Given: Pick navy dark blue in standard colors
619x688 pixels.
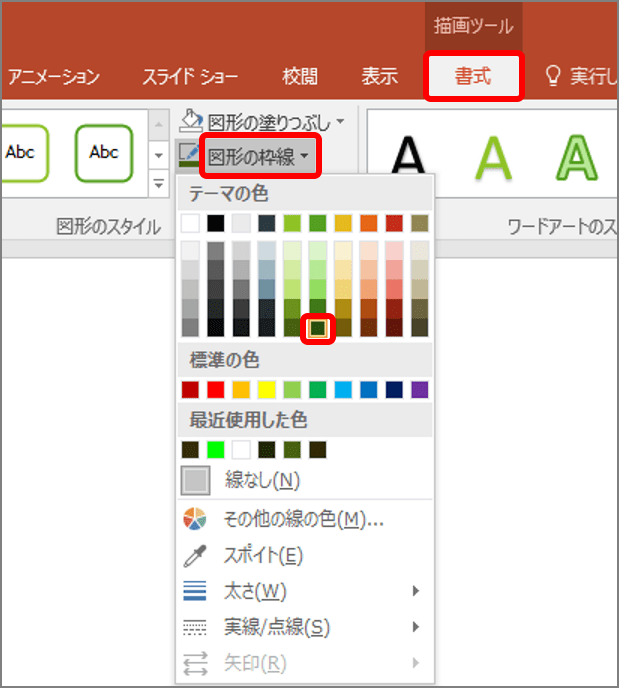Looking at the screenshot, I should [394, 389].
